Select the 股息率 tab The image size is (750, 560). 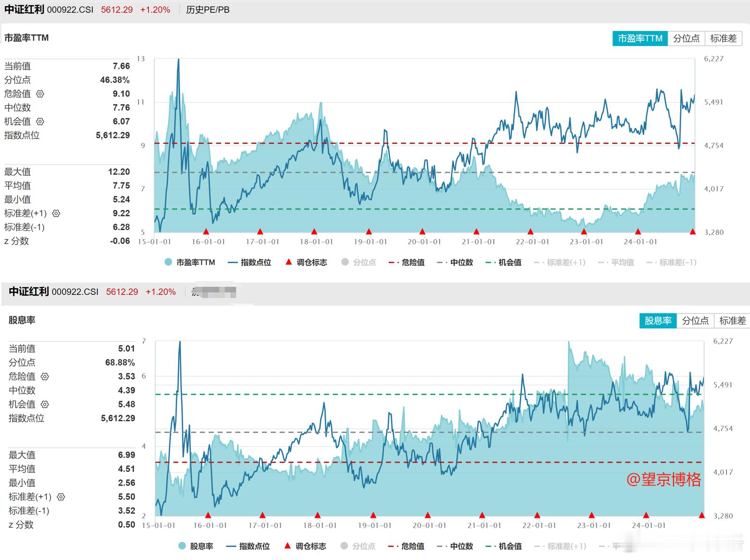(x=658, y=321)
